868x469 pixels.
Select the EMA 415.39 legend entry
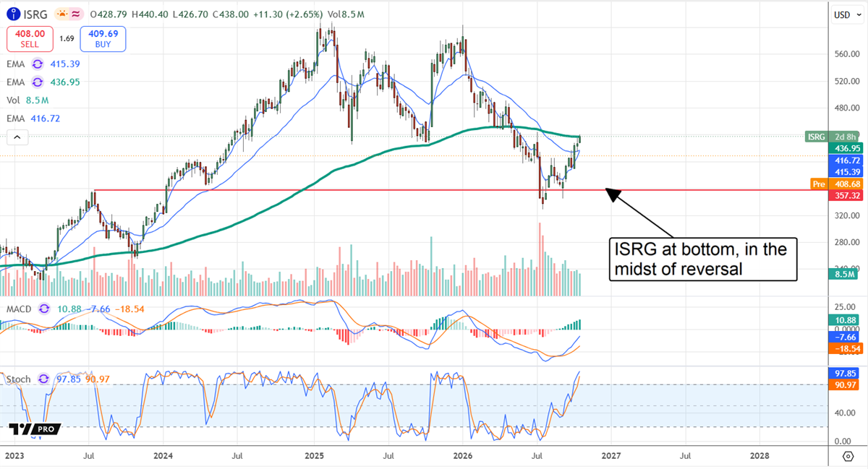click(43, 64)
